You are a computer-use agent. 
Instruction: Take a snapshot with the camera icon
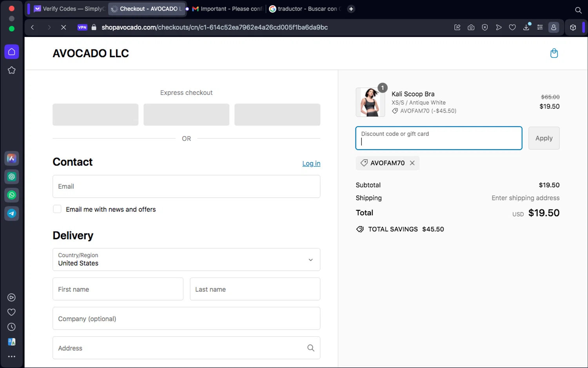point(471,27)
